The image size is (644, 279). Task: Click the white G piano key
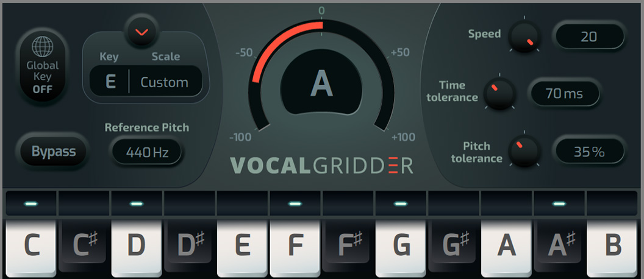click(401, 248)
